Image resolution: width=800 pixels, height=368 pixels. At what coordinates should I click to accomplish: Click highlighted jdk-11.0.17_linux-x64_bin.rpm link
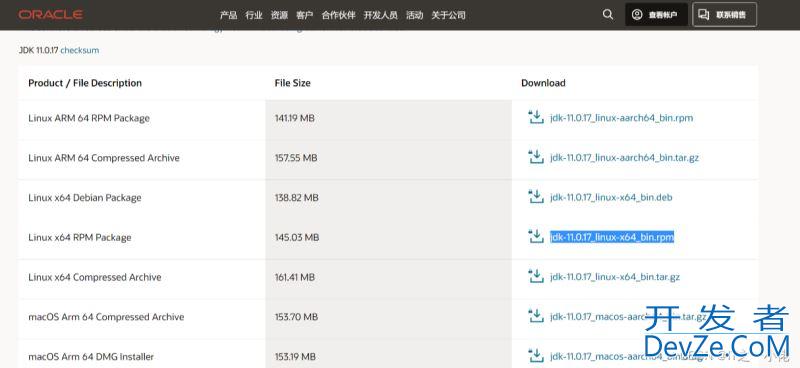(x=612, y=237)
